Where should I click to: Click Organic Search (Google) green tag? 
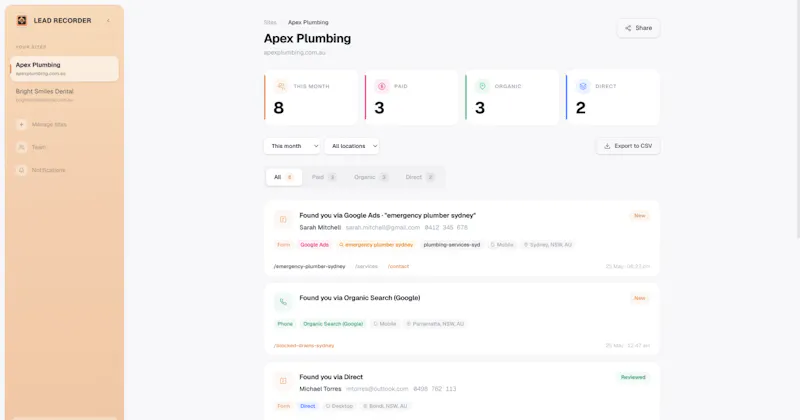point(333,324)
